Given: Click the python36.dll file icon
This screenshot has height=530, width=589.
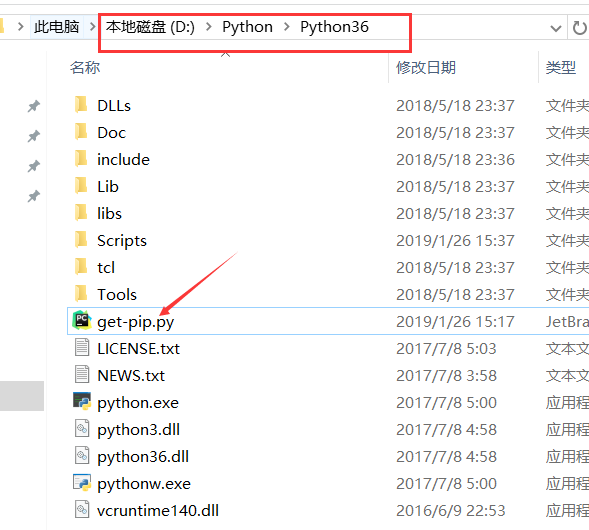Looking at the screenshot, I should (x=82, y=456).
